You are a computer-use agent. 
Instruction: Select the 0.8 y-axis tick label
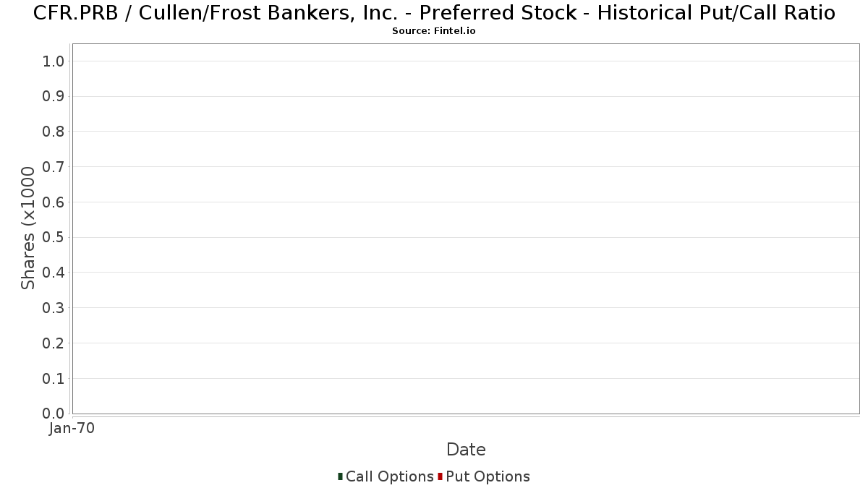pos(54,132)
